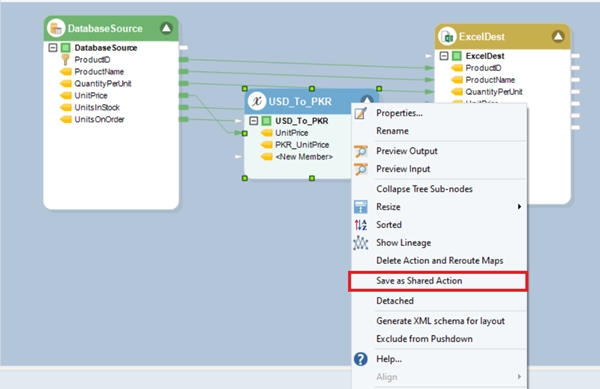Image resolution: width=600 pixels, height=389 pixels.
Task: Select Delete Action and Reroute Maps
Action: (439, 261)
